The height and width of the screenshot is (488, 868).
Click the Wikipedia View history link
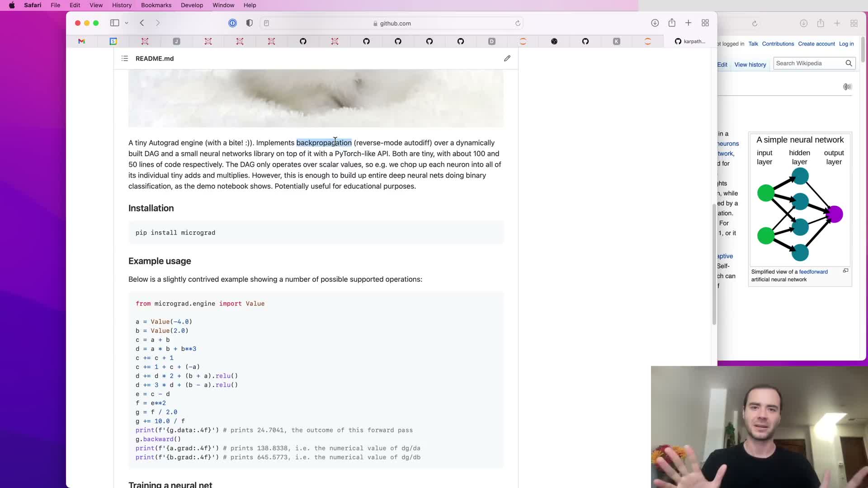click(x=750, y=65)
